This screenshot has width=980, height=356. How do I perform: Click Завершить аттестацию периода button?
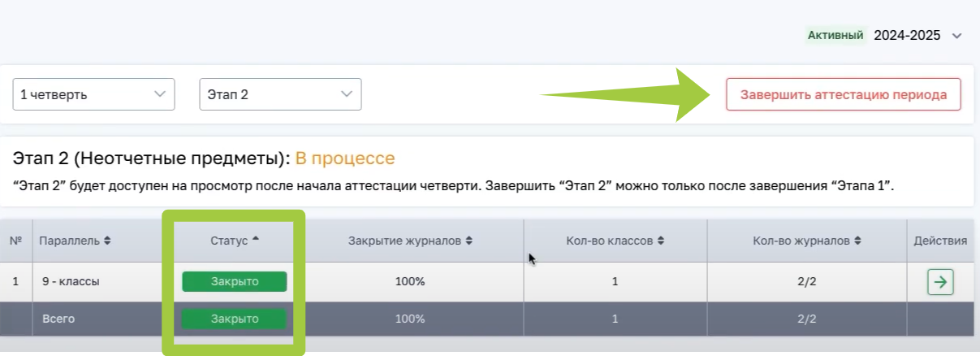843,94
